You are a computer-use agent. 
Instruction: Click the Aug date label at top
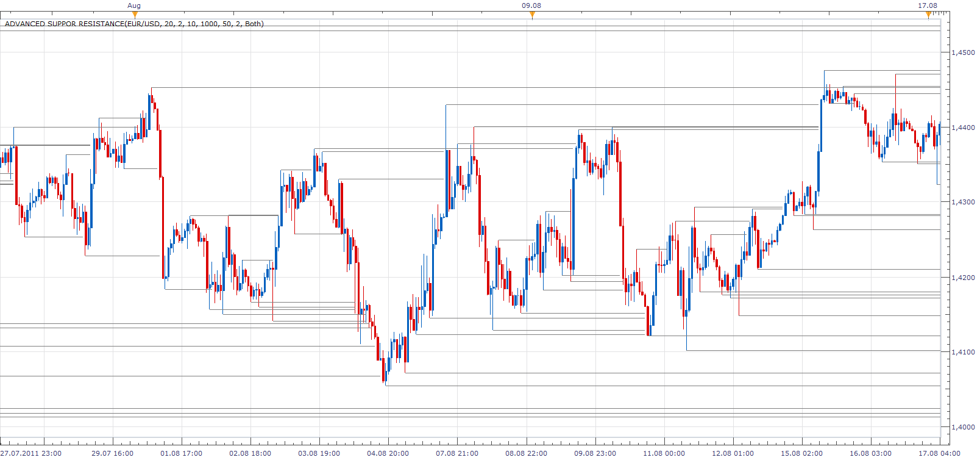(x=134, y=5)
